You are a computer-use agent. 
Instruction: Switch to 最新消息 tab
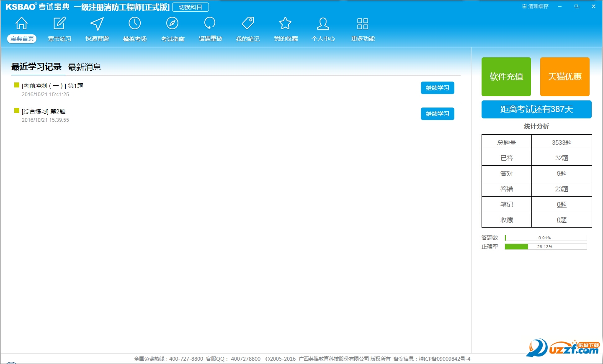pos(85,67)
